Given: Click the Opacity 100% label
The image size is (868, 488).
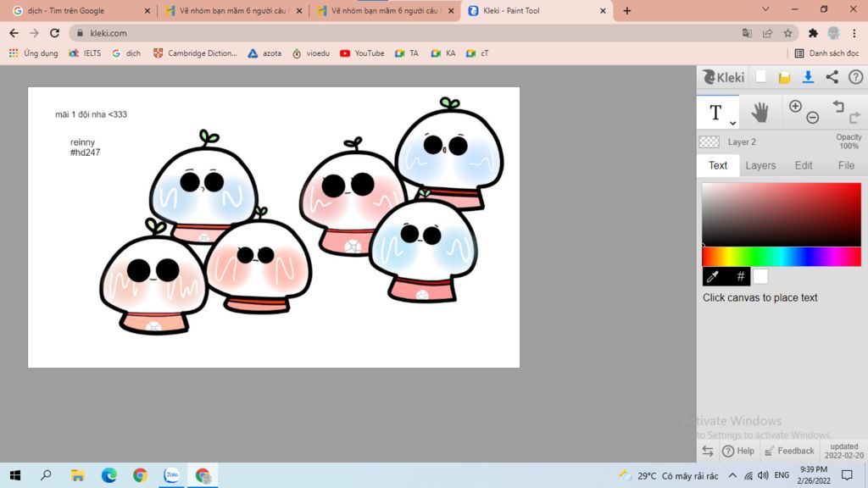Looking at the screenshot, I should tap(849, 141).
